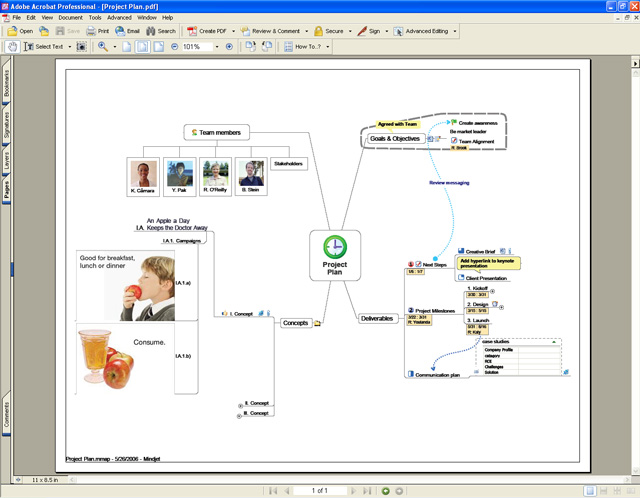Open the zoom percentage dropdown
640x498 pixels.
pos(214,46)
